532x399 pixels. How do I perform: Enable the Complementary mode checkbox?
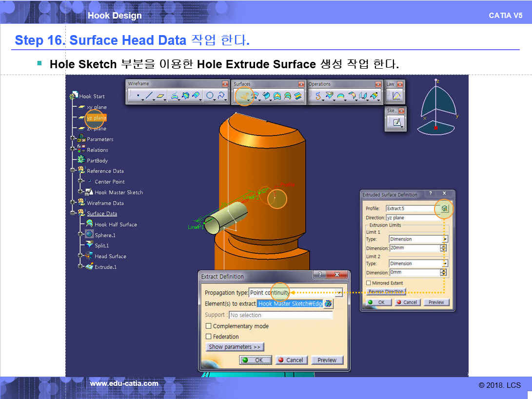pyautogui.click(x=209, y=326)
